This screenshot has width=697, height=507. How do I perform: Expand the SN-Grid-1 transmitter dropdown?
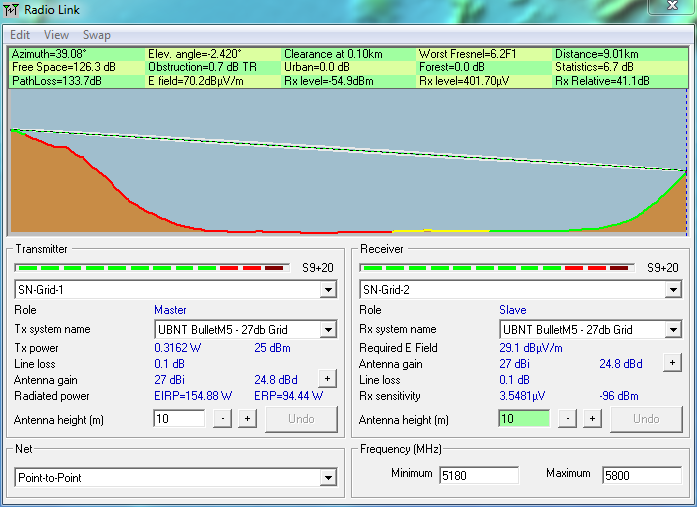328,290
